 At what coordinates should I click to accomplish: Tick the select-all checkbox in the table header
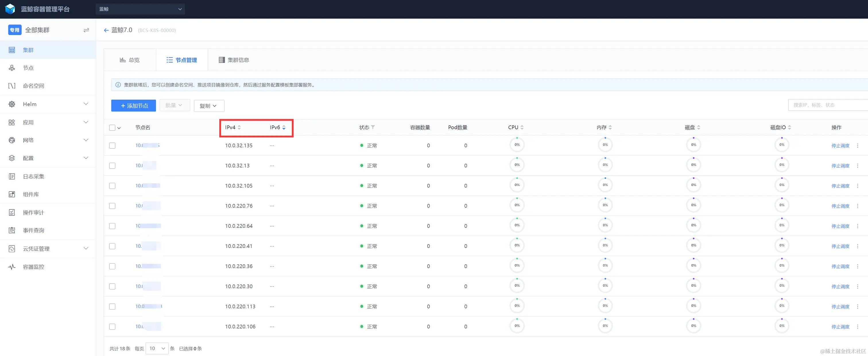click(x=112, y=128)
